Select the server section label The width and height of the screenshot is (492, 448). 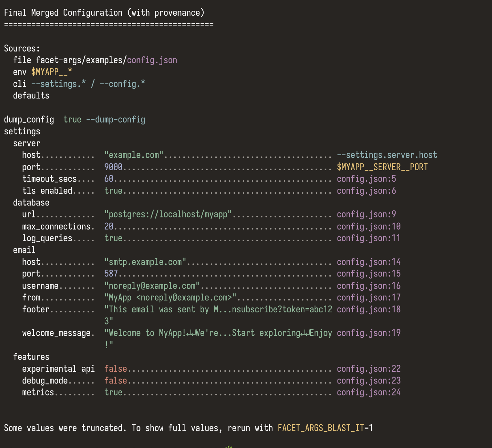27,143
